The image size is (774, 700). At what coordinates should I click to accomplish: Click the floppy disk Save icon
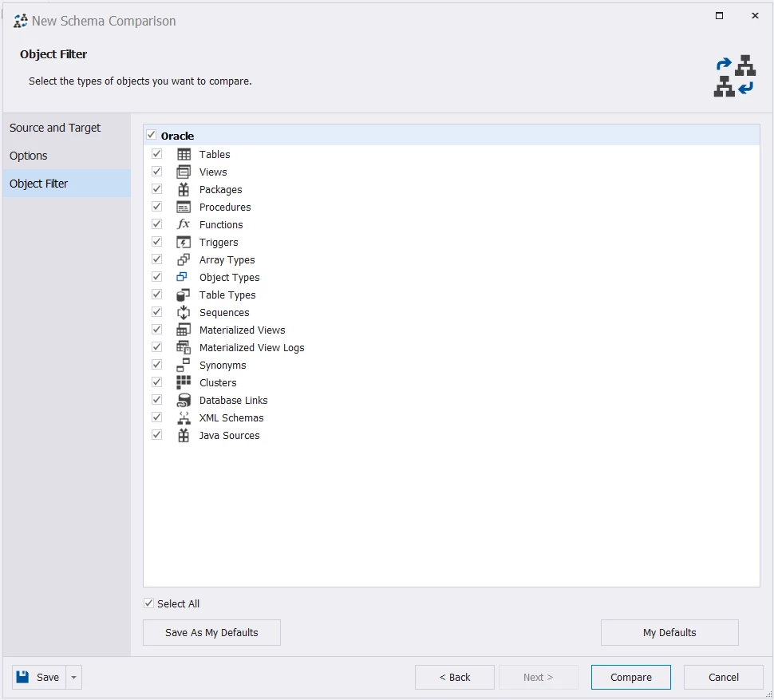pyautogui.click(x=22, y=677)
